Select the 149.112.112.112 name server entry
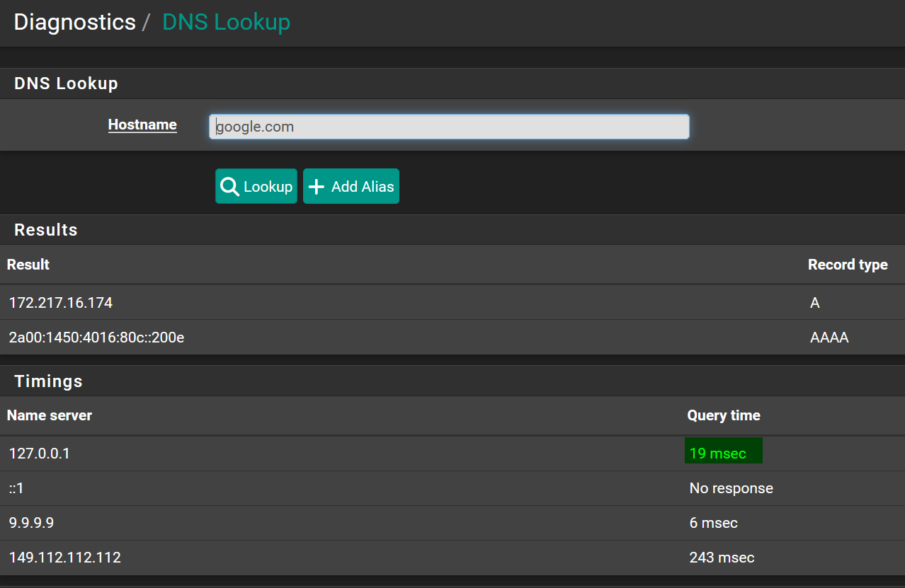This screenshot has width=905, height=588. (x=65, y=558)
